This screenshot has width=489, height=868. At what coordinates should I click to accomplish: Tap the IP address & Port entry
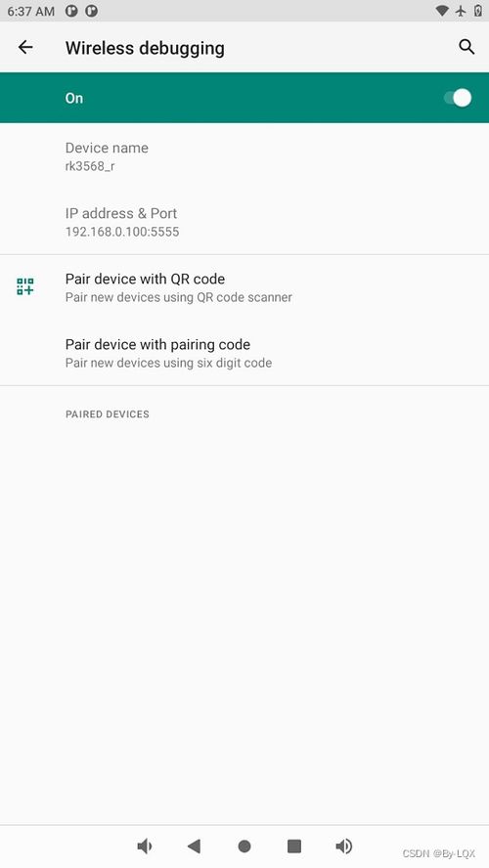[244, 222]
